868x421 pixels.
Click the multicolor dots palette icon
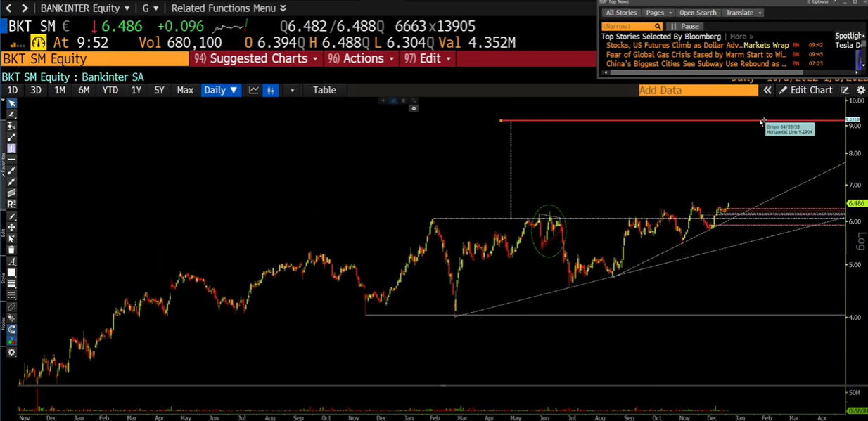11,340
